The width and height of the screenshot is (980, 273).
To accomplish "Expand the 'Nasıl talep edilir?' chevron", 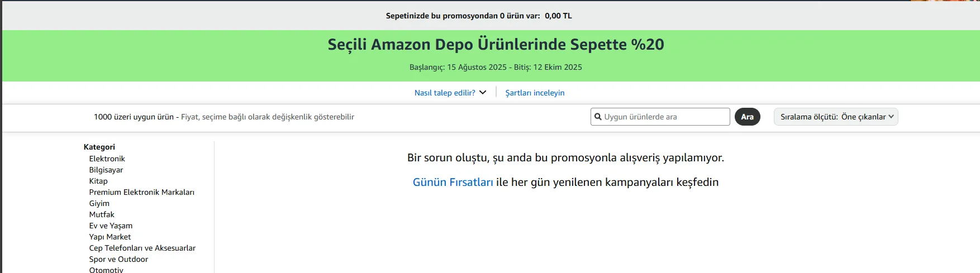I will (483, 93).
